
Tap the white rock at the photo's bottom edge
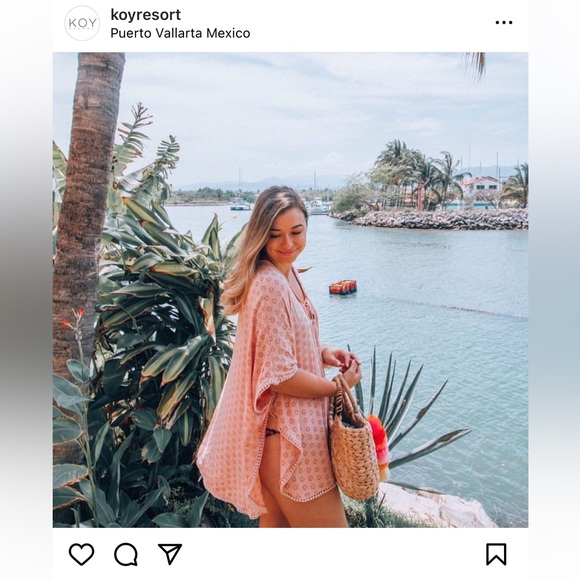coord(436,507)
